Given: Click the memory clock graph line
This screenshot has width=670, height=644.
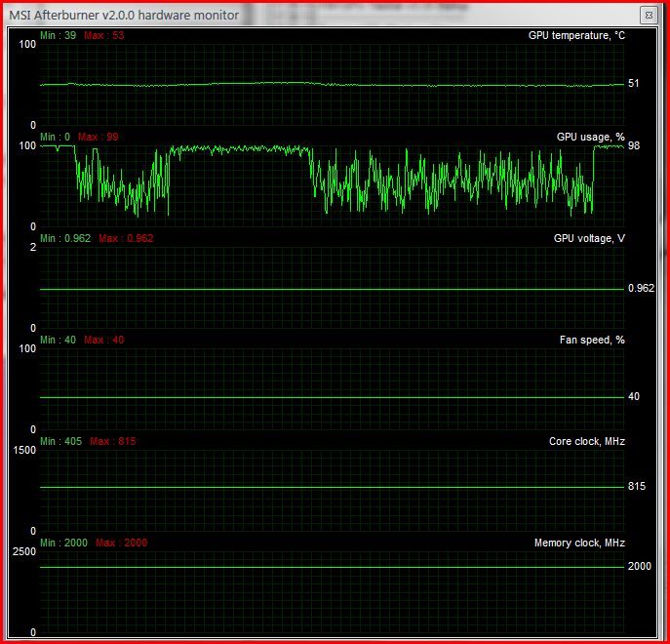Looking at the screenshot, I should [332, 568].
